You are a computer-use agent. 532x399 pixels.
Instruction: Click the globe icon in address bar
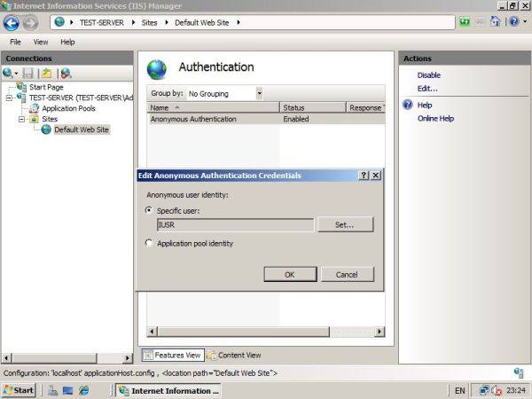tap(59, 22)
